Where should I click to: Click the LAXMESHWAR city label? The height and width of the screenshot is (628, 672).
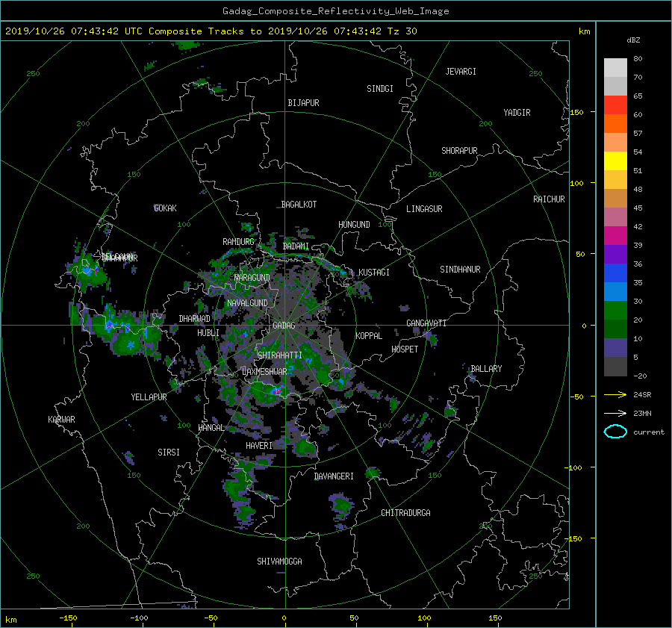pos(264,372)
